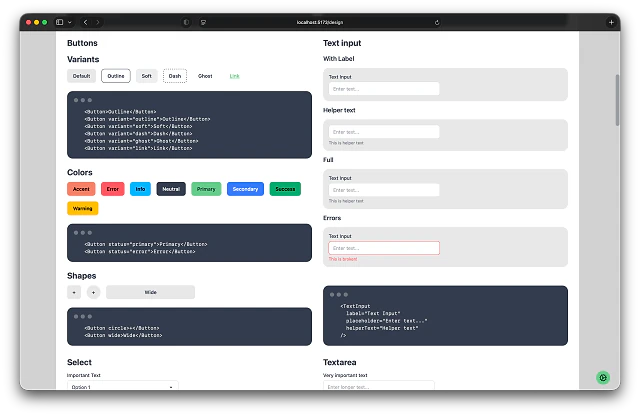Click the red Error color button

113,189
